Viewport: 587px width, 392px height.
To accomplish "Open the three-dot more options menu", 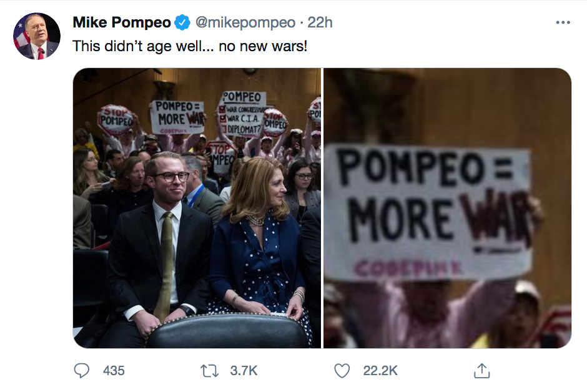I will pos(563,22).
